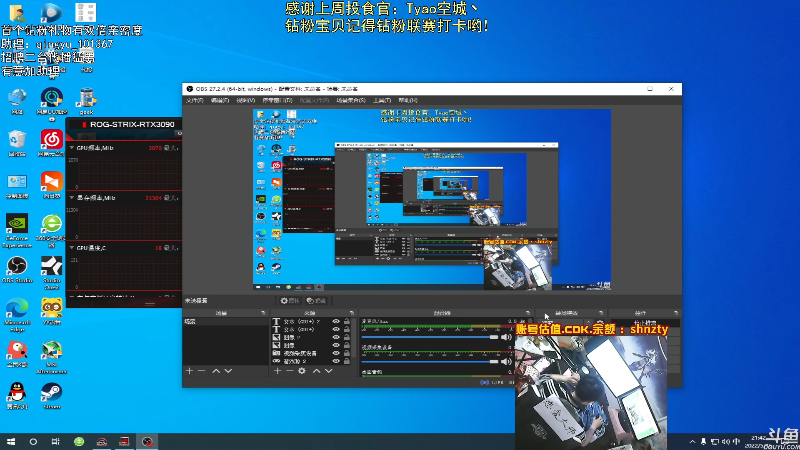Add a new scene with the plus button
Viewport: 800px width, 450px height.
click(189, 371)
